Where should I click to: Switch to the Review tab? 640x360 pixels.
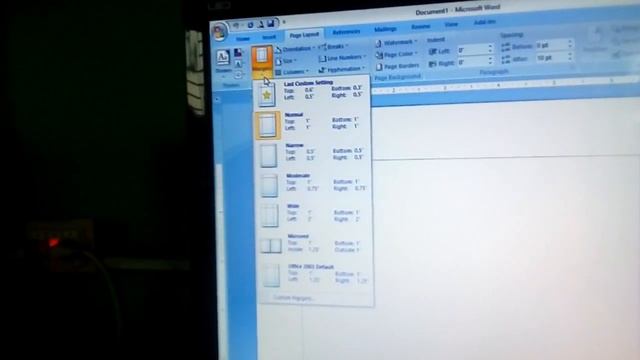pyautogui.click(x=421, y=27)
